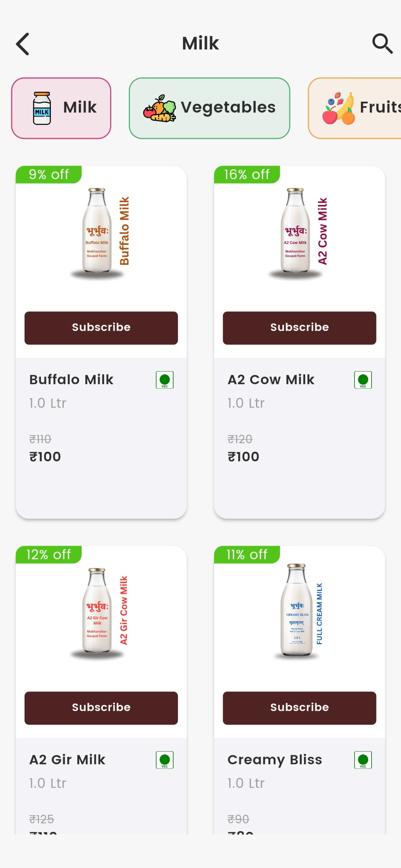This screenshot has height=868, width=401.
Task: Tap the veg mark beside Buffalo Milk
Action: click(164, 380)
